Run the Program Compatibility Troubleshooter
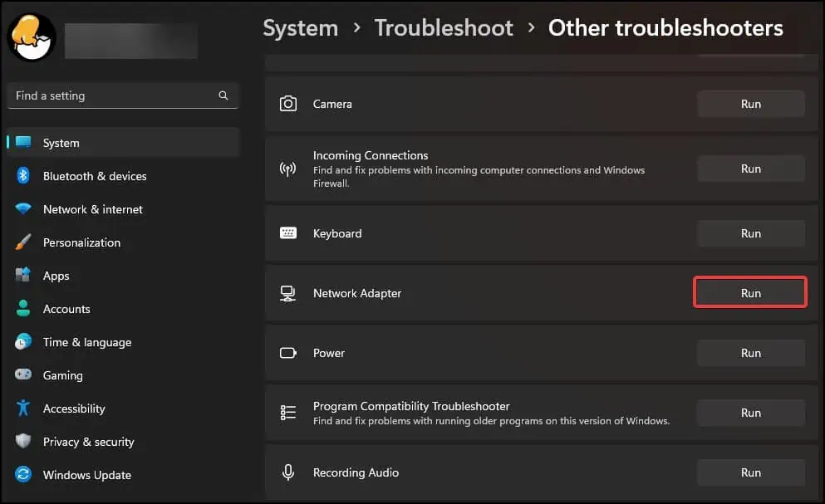Screen dimensions: 825x504 click(x=751, y=413)
